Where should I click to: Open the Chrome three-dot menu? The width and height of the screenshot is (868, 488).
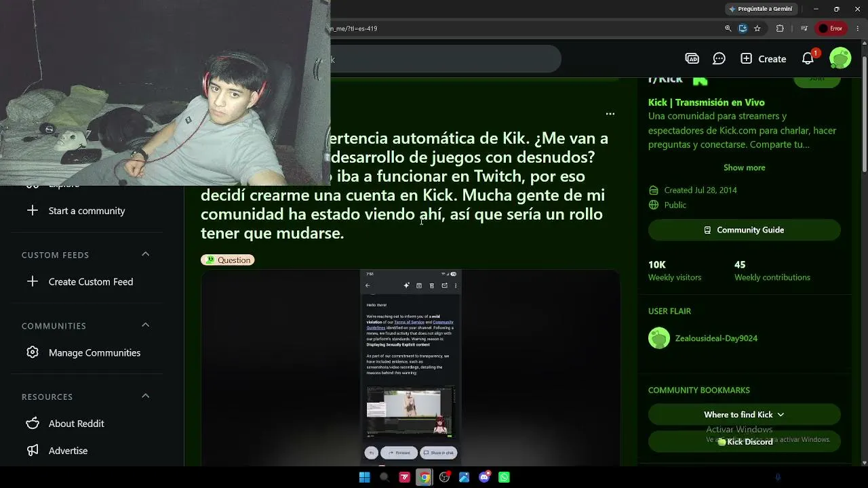tap(858, 28)
